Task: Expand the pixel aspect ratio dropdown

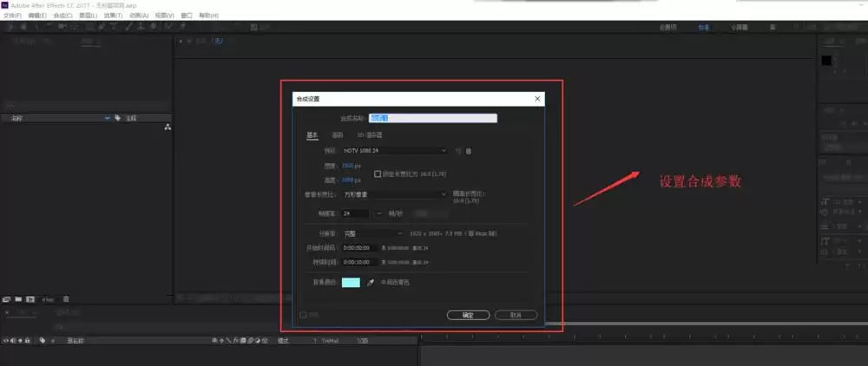Action: coord(394,194)
